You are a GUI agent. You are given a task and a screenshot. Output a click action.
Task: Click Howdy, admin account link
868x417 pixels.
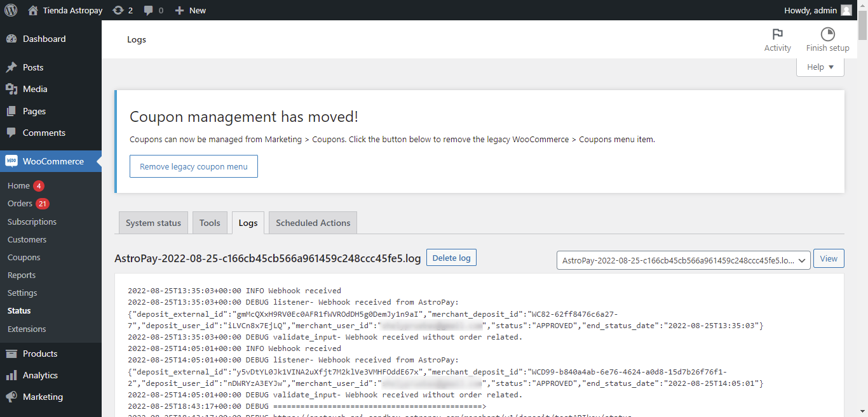pyautogui.click(x=819, y=10)
